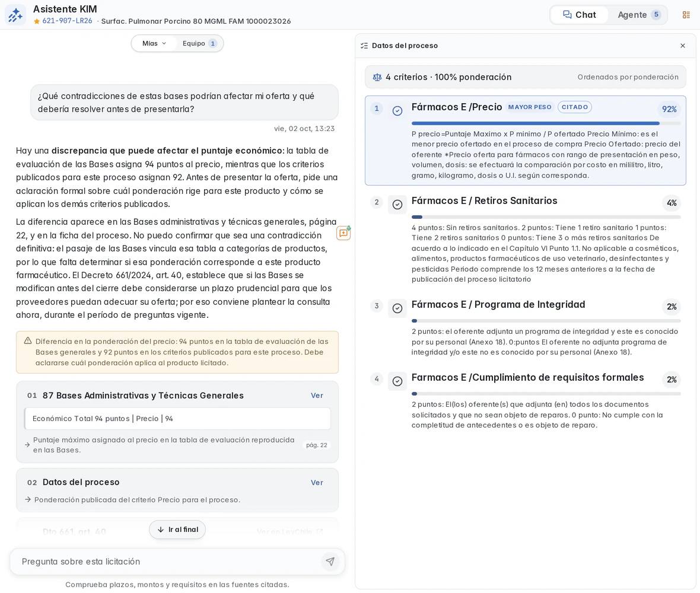The height and width of the screenshot is (593, 700).
Task: Click arrow icon beside Ponderación publicada note
Action: [28, 499]
